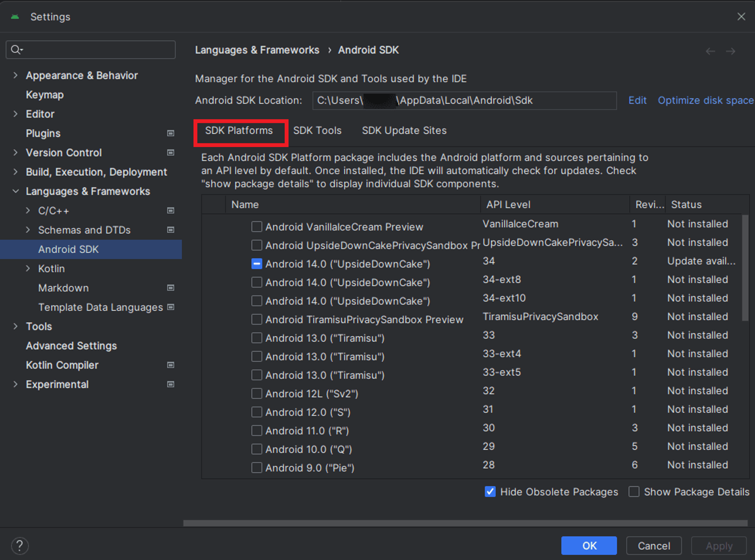Expand Build, Execution, Deployment node
The width and height of the screenshot is (755, 560).
(15, 172)
